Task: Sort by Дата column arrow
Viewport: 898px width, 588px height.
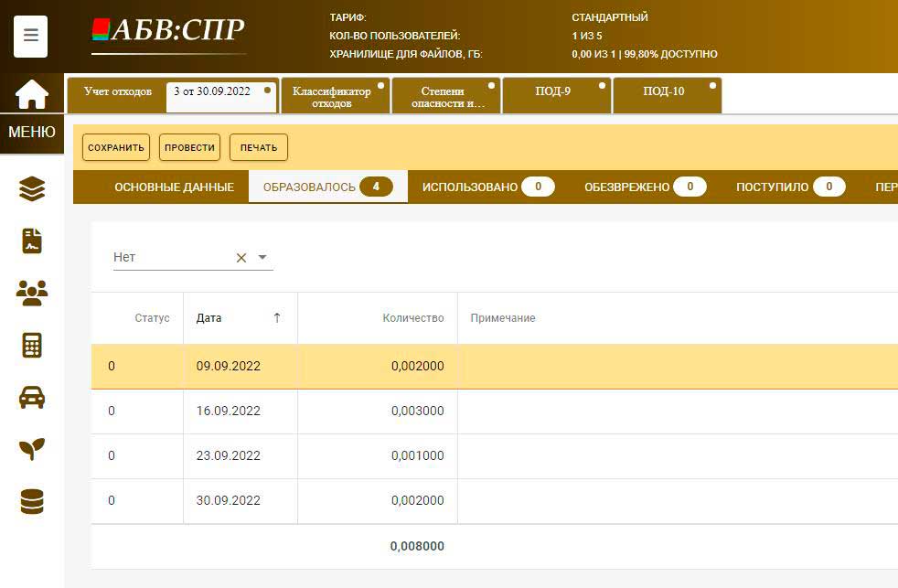Action: point(277,318)
